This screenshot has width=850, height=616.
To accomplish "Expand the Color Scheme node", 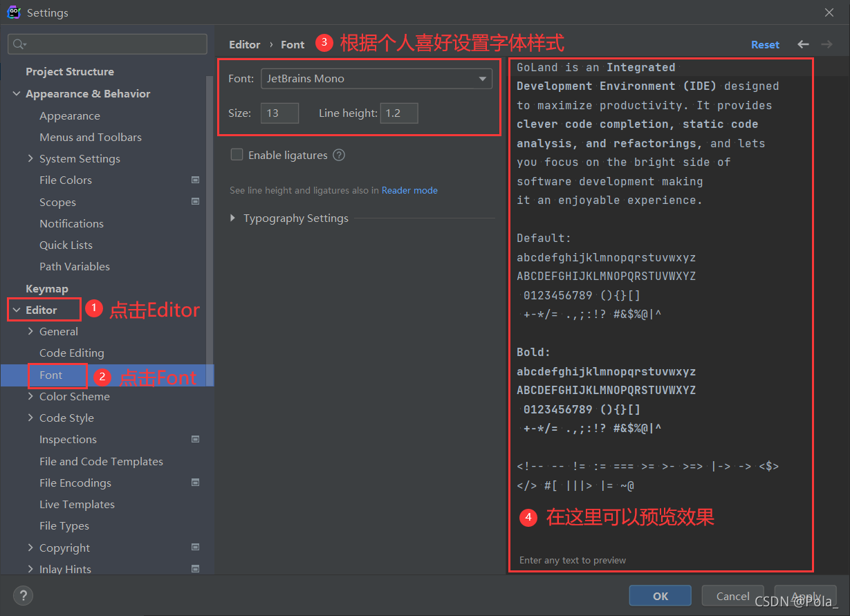I will coord(30,396).
